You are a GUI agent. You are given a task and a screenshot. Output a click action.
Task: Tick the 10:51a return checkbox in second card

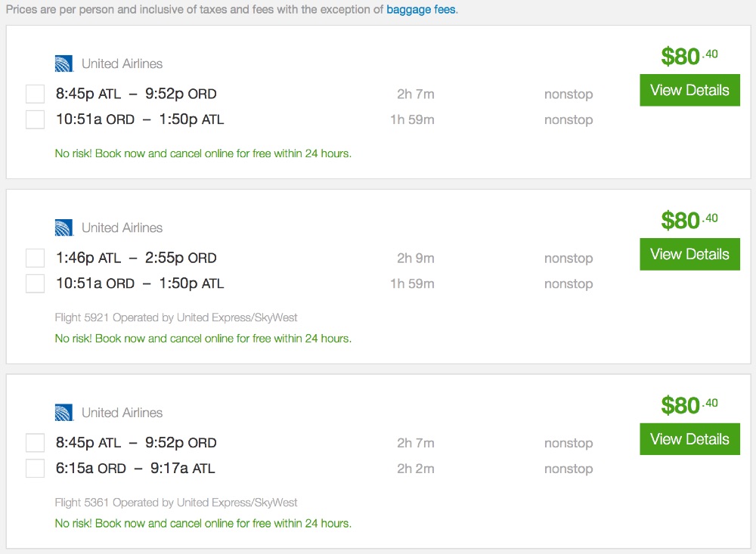pyautogui.click(x=36, y=283)
